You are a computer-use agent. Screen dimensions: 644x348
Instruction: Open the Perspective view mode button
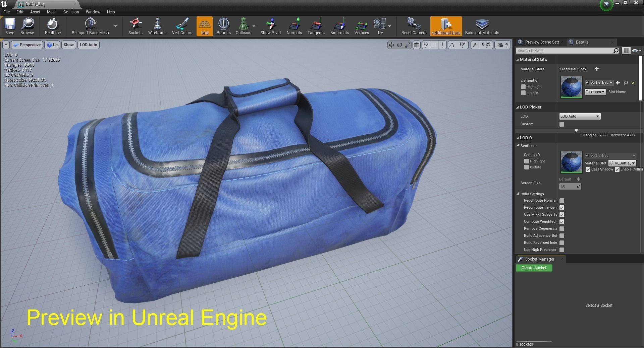tap(27, 45)
